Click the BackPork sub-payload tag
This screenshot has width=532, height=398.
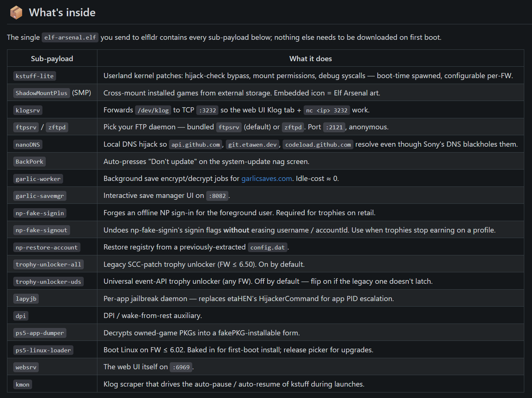pos(30,162)
